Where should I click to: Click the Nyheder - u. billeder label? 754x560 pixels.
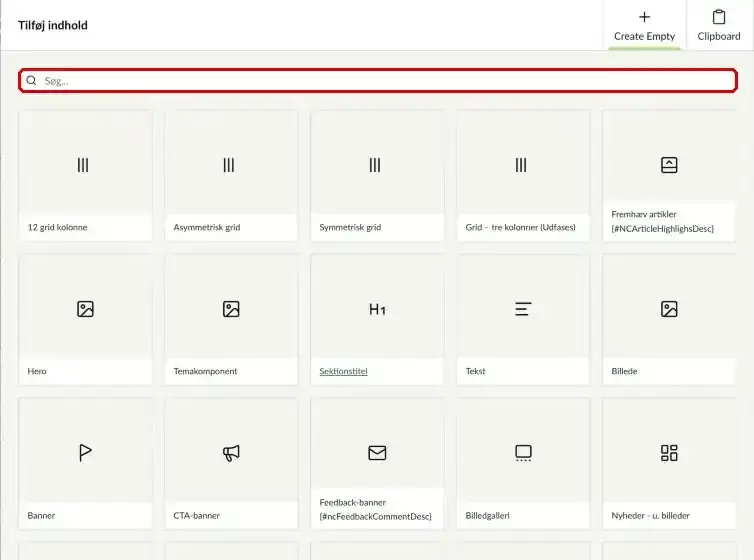[x=651, y=515]
